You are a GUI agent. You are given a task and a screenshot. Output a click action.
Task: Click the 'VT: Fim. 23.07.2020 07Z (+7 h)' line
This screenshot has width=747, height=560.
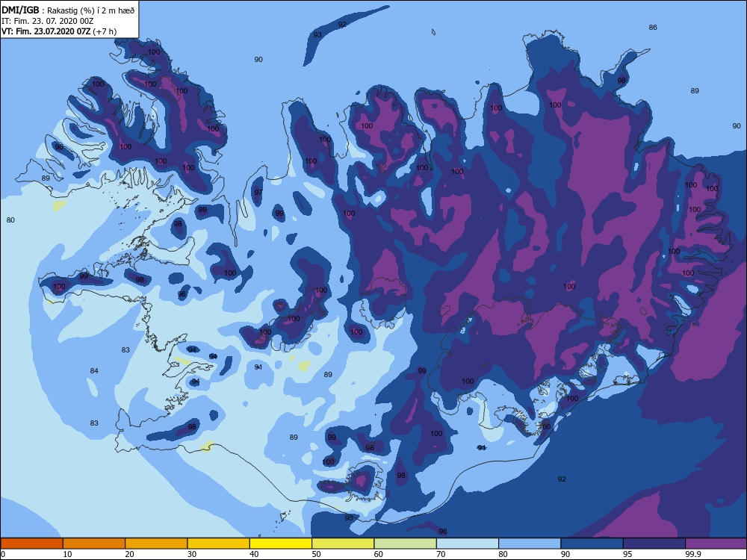click(59, 31)
